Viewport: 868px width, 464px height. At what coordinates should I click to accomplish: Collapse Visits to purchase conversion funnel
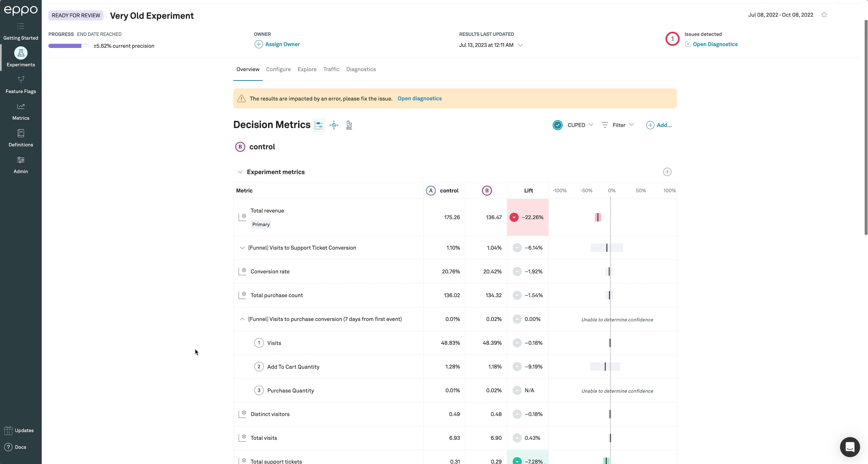(x=242, y=319)
